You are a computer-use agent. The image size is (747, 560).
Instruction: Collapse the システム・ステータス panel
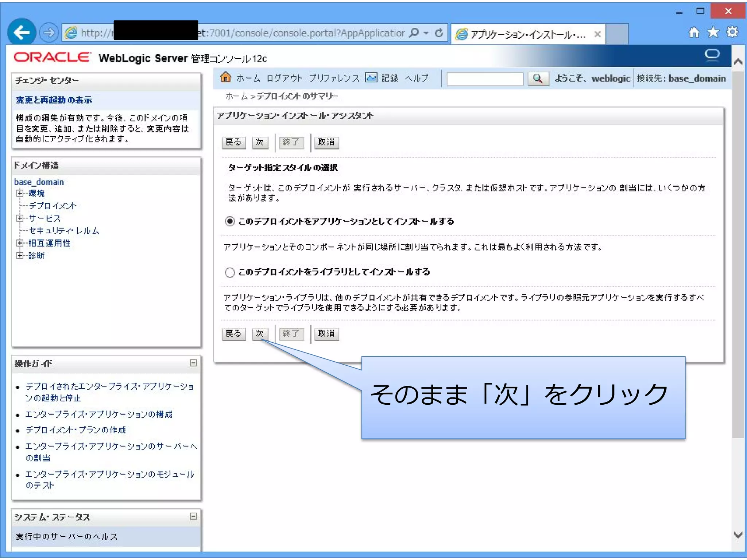click(193, 516)
